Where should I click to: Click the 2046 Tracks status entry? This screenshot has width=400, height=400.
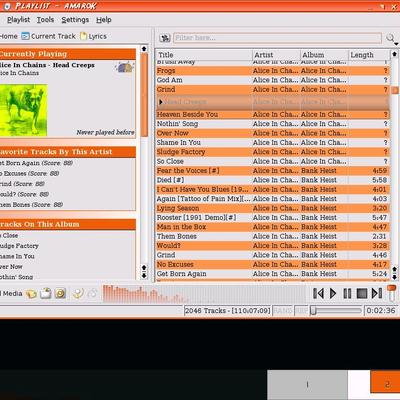pyautogui.click(x=227, y=311)
